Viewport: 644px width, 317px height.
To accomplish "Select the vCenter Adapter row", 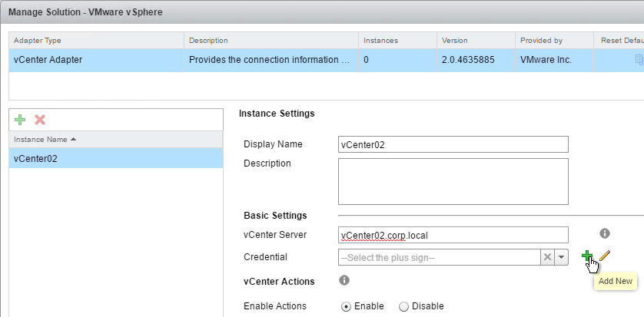I will pyautogui.click(x=327, y=60).
